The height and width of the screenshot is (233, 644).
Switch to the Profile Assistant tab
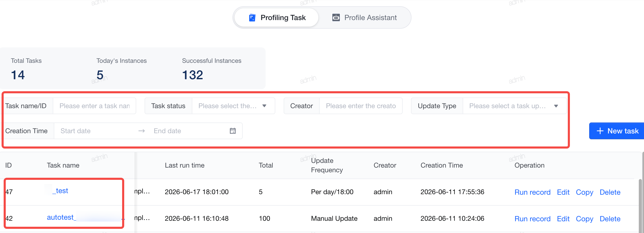tap(364, 17)
